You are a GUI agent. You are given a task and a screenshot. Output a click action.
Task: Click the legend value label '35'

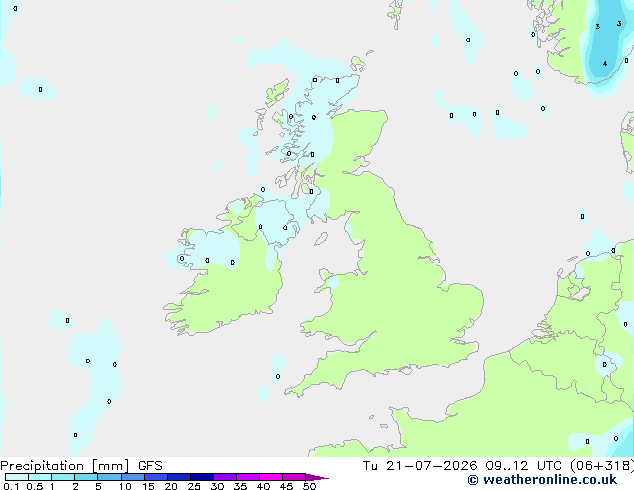coord(240,486)
